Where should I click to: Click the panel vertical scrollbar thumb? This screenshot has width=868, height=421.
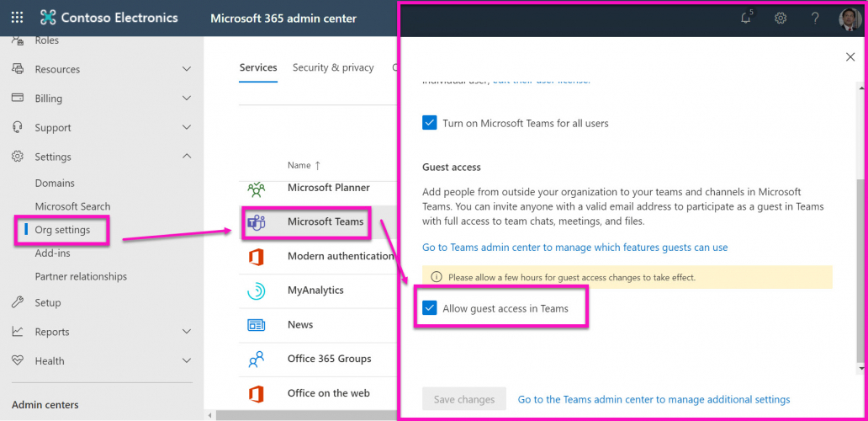pos(860,269)
